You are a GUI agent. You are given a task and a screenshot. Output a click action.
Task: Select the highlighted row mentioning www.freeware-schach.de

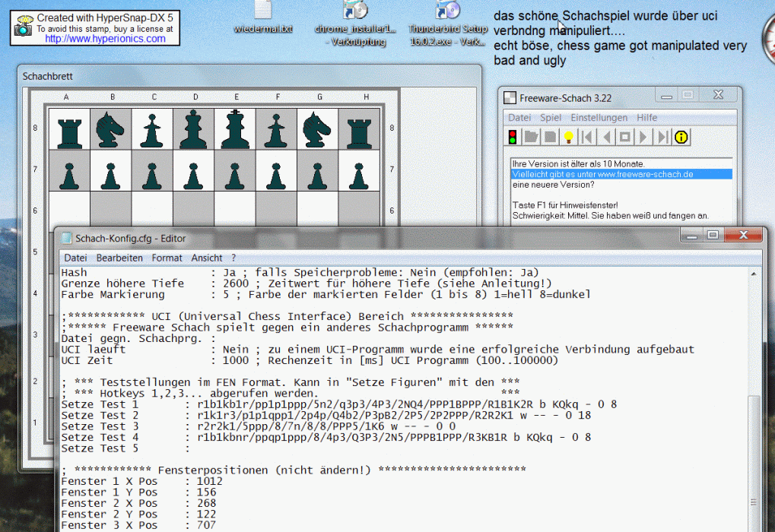pyautogui.click(x=621, y=174)
